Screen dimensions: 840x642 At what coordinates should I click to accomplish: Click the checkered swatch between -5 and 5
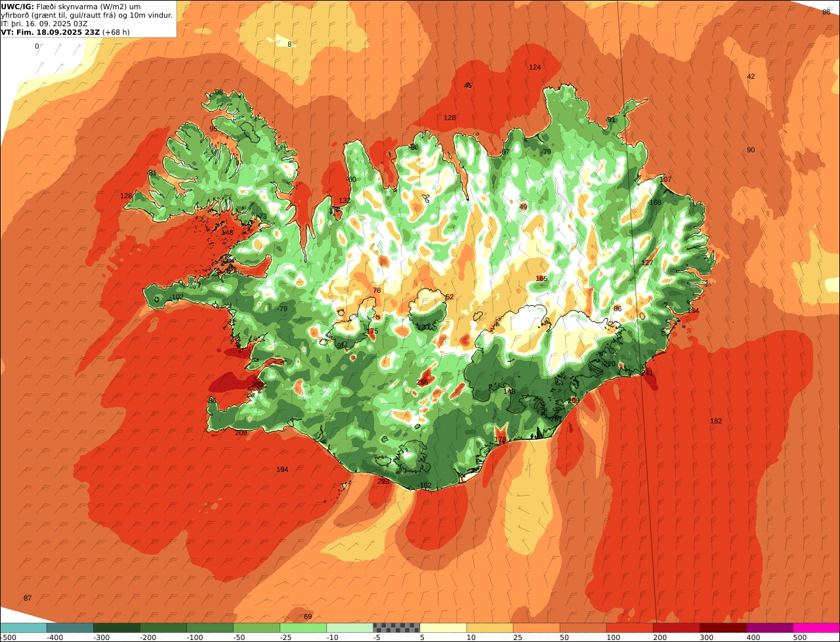(396, 628)
